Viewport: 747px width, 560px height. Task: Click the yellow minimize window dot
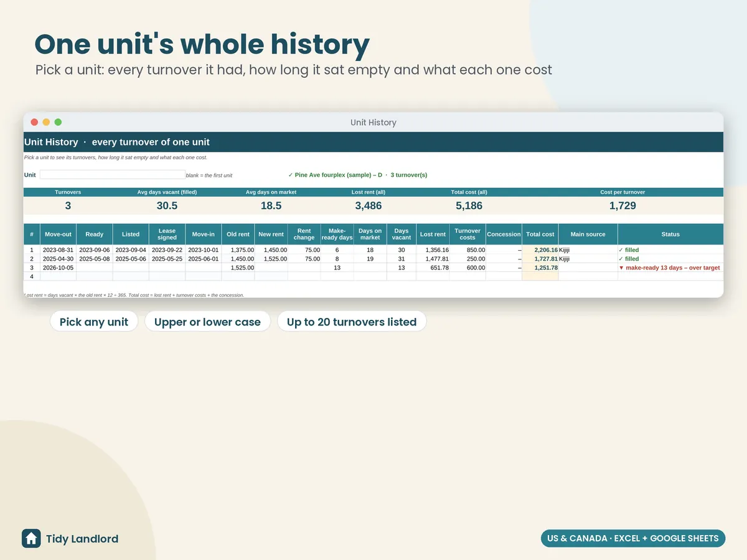click(x=46, y=123)
